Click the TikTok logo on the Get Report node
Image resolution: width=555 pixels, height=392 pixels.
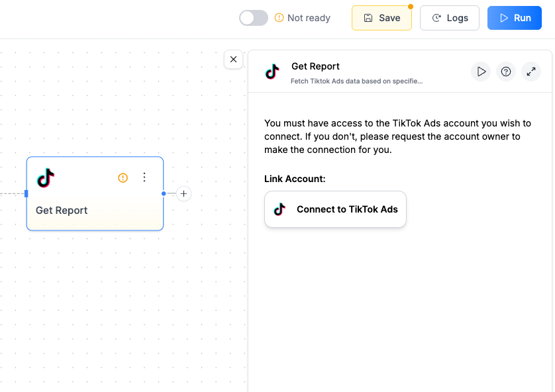[x=46, y=177]
